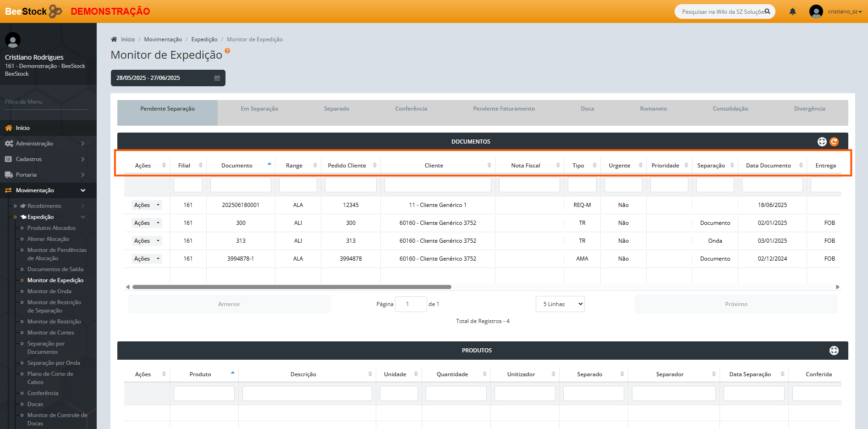Open the help icon beside Monitor de Expedição title

[227, 51]
